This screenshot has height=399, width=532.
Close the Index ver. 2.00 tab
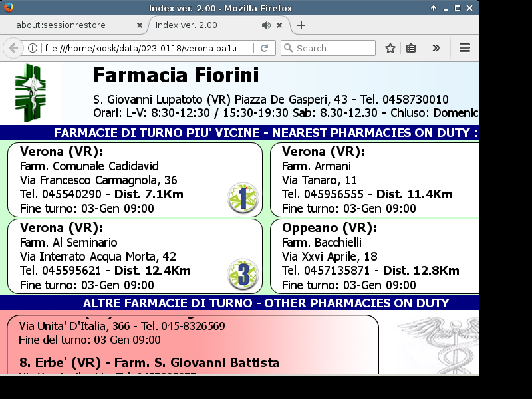(279, 25)
